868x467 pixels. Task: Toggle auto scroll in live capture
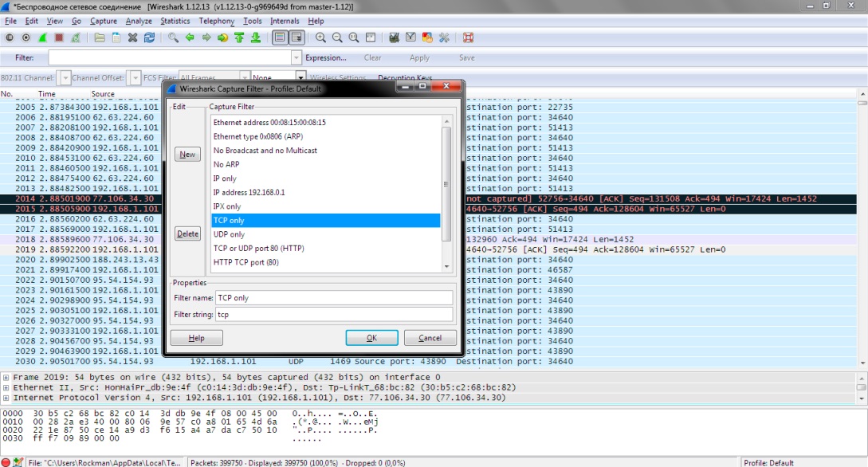pyautogui.click(x=297, y=37)
